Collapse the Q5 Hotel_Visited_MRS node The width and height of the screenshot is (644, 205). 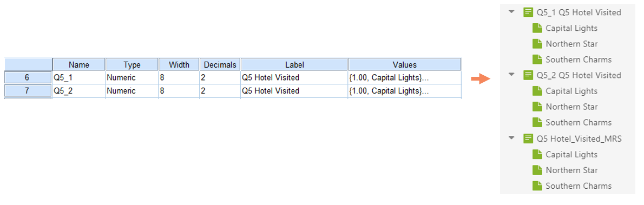coord(511,138)
